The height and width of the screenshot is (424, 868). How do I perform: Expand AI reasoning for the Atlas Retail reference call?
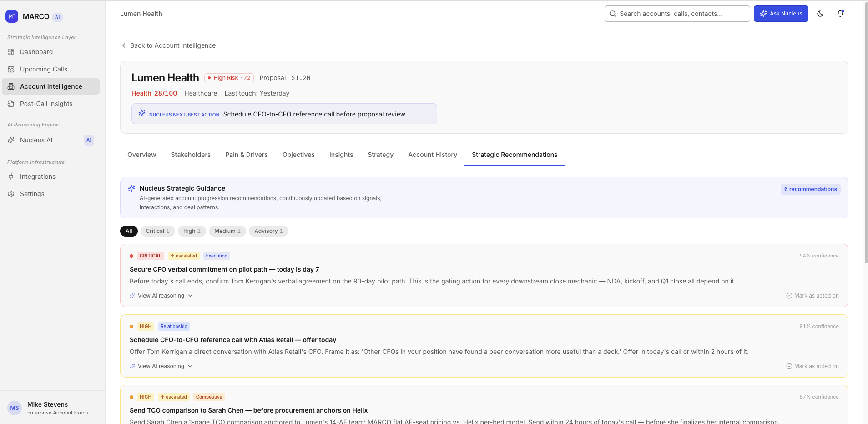[161, 366]
